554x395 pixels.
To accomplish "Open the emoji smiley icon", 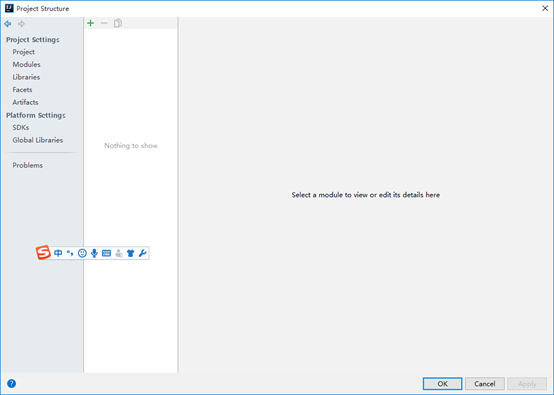I will (82, 253).
